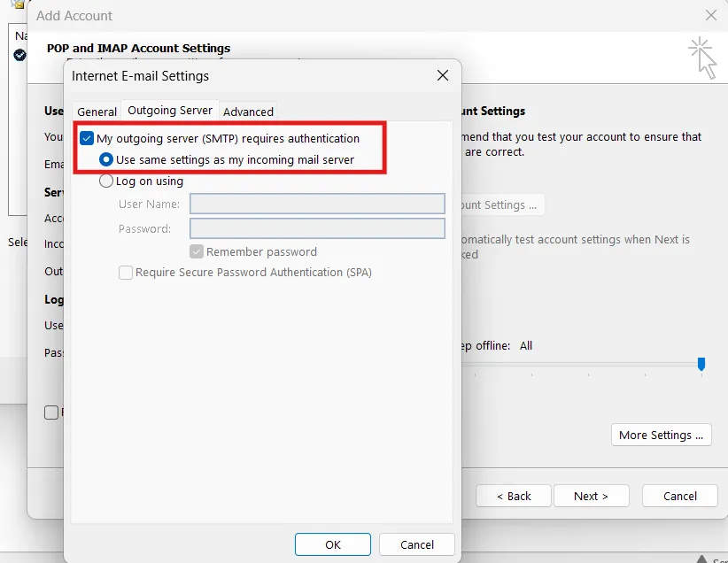Toggle the Remember password checkbox
The image size is (728, 563).
pyautogui.click(x=197, y=251)
